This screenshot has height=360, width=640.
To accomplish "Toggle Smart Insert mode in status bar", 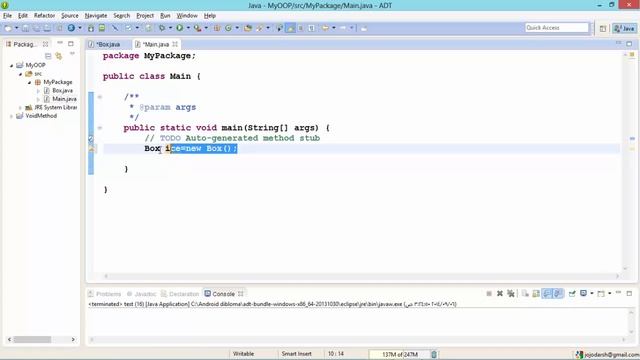I will pyautogui.click(x=296, y=354).
